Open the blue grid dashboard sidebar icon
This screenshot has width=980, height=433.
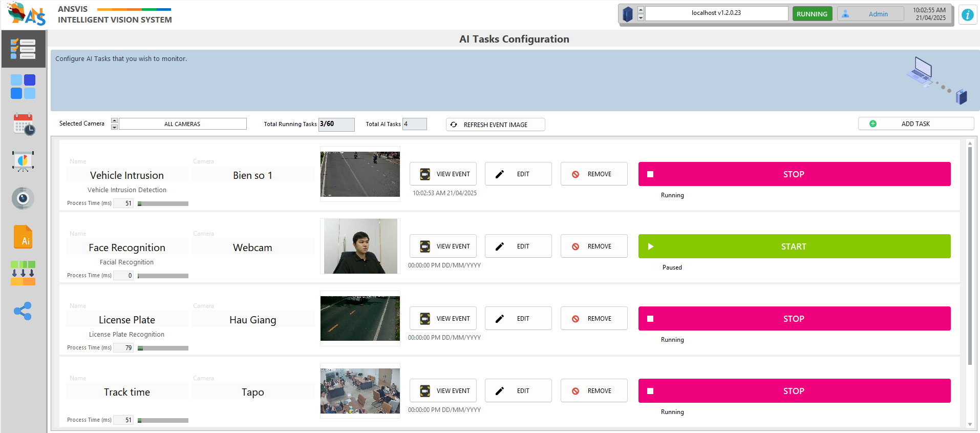click(23, 87)
